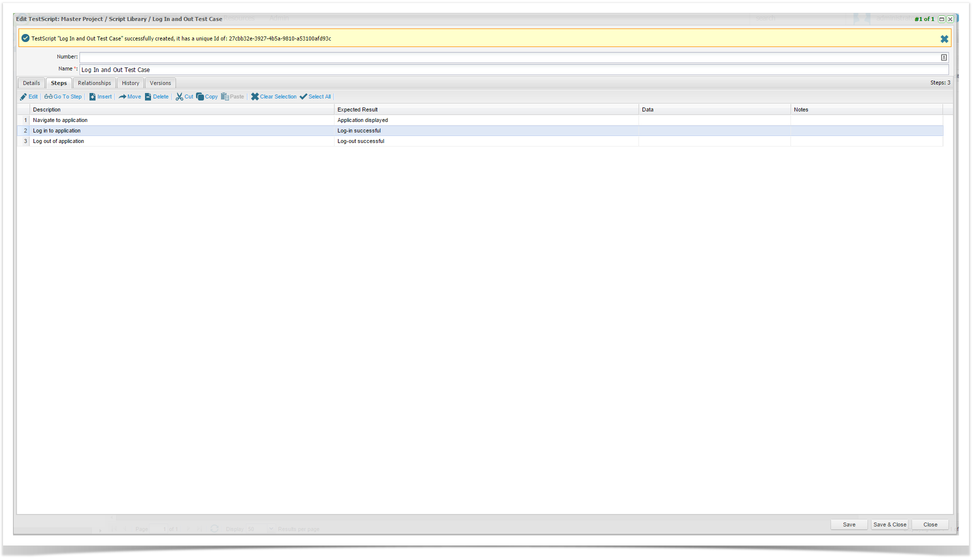Click the Cut scissors icon
Screen dimensions: 976x560
click(x=179, y=97)
